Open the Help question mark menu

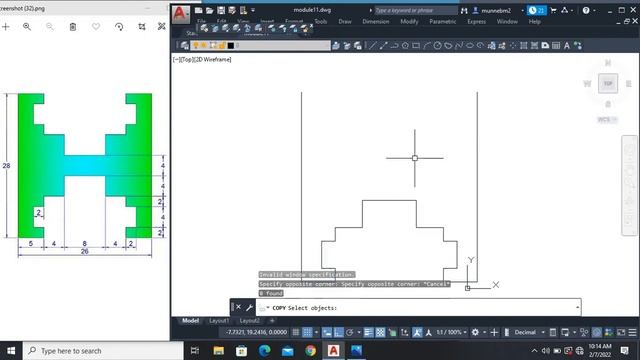pyautogui.click(x=586, y=11)
